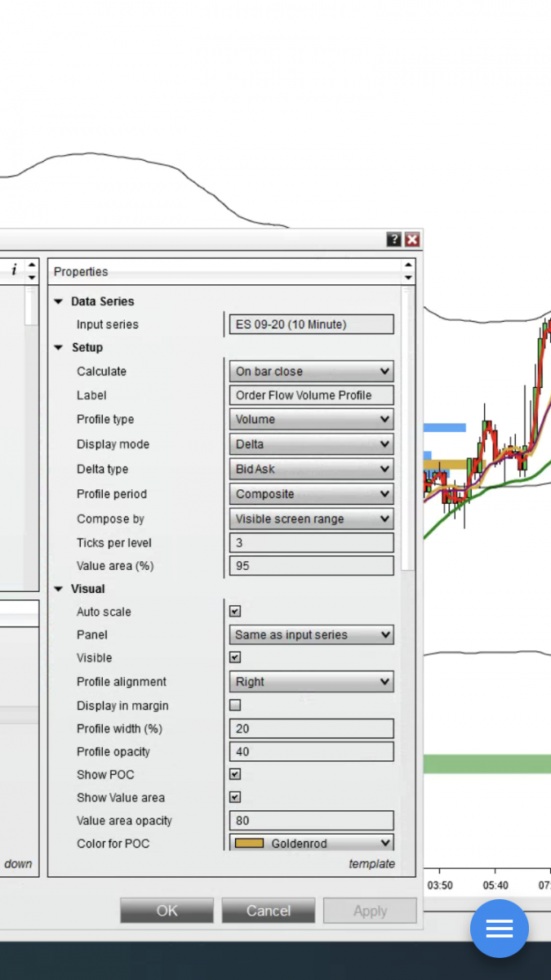
Task: Click the Ticks per level field
Action: [311, 543]
